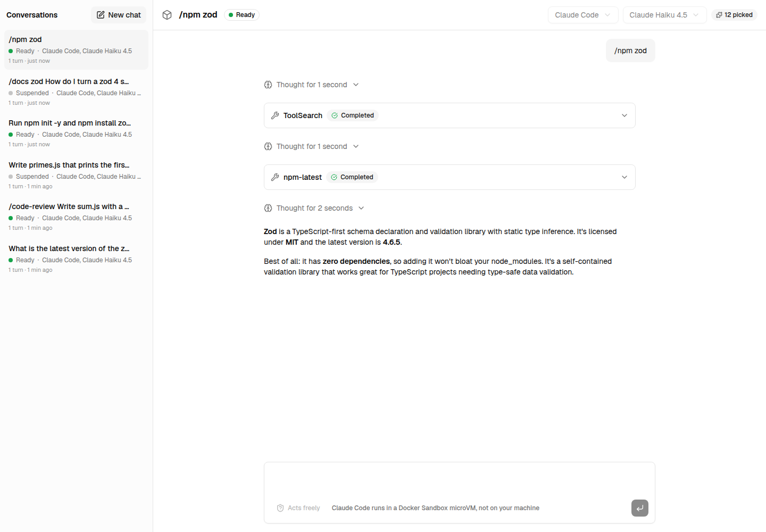This screenshot has height=532, width=766.
Task: Expand second Thought for 1 second chevron
Action: tap(356, 146)
